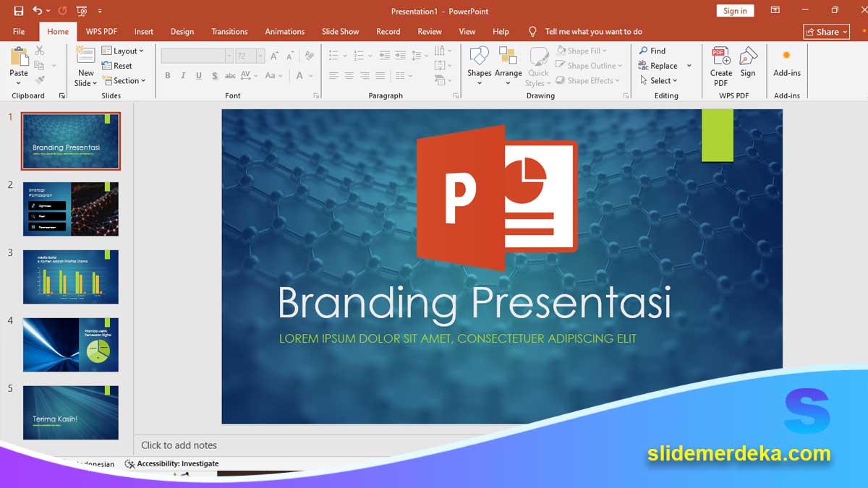This screenshot has width=868, height=488.
Task: Select slide 5 thumbnail Terima Kasih
Action: [71, 413]
